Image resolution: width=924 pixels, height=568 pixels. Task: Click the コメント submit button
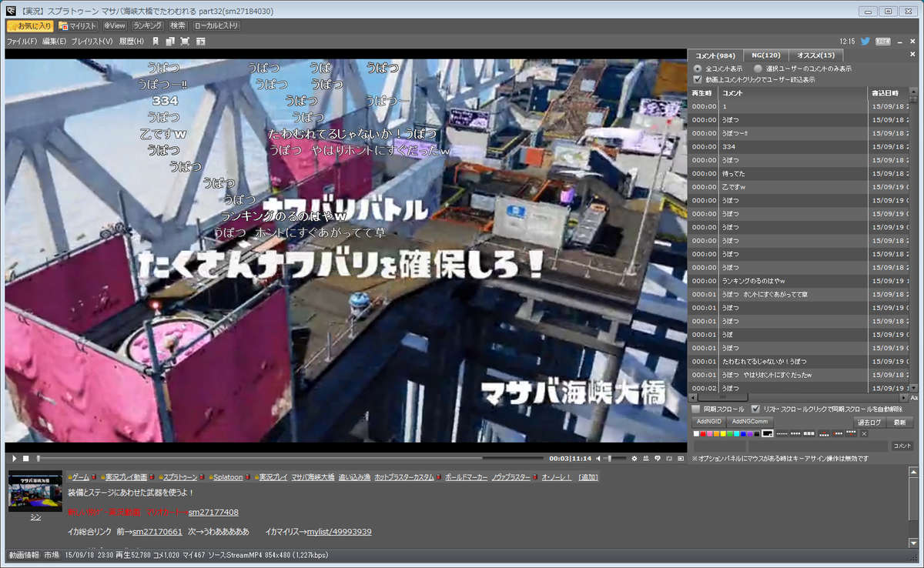[902, 446]
